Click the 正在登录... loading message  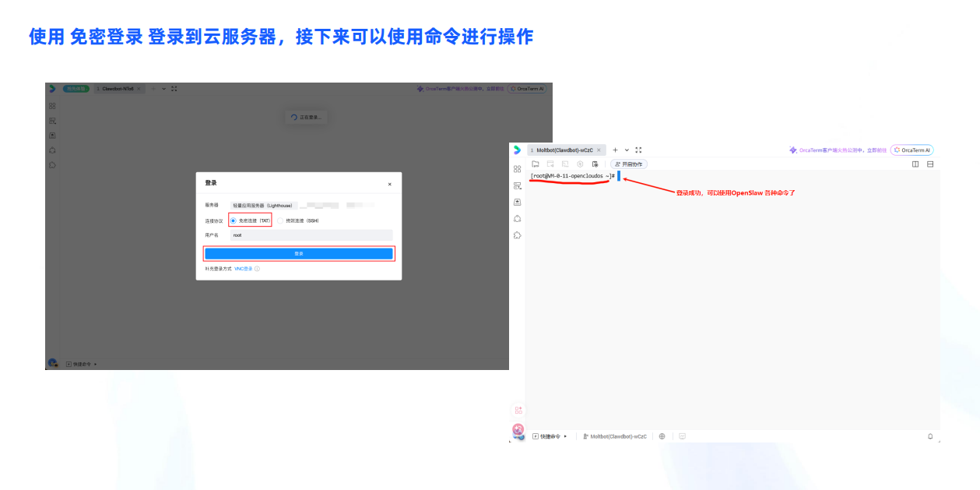(305, 117)
